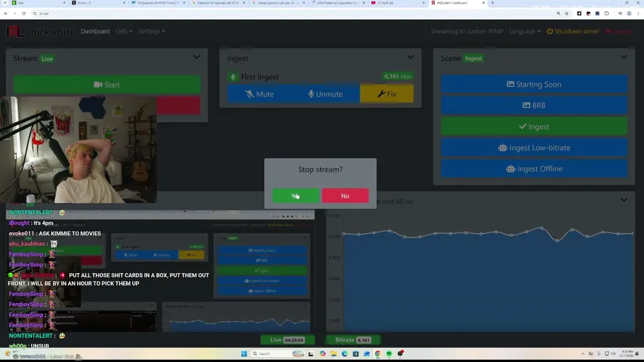Viewport: 644px width, 362px height.
Task: Switch to the Home / X browser tab
Action: tap(97, 3)
